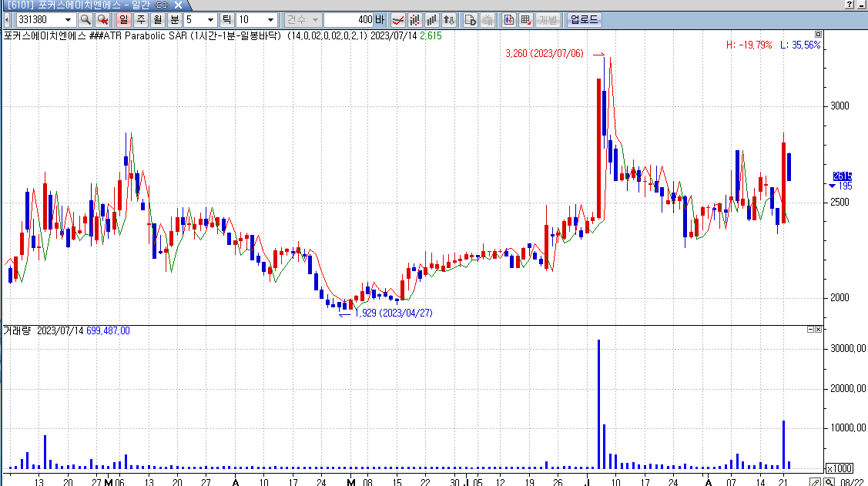Switch to monthly (월) chart period

coord(158,19)
